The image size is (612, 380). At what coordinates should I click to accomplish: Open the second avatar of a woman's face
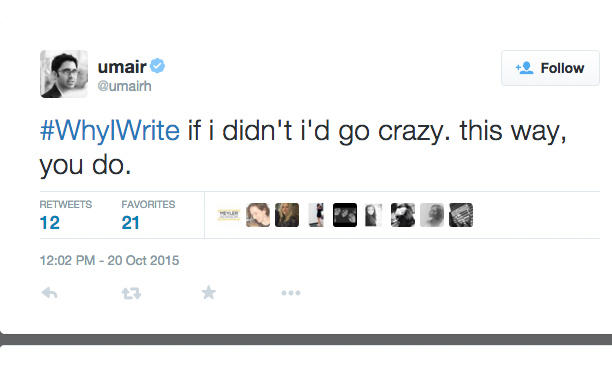coord(258,215)
